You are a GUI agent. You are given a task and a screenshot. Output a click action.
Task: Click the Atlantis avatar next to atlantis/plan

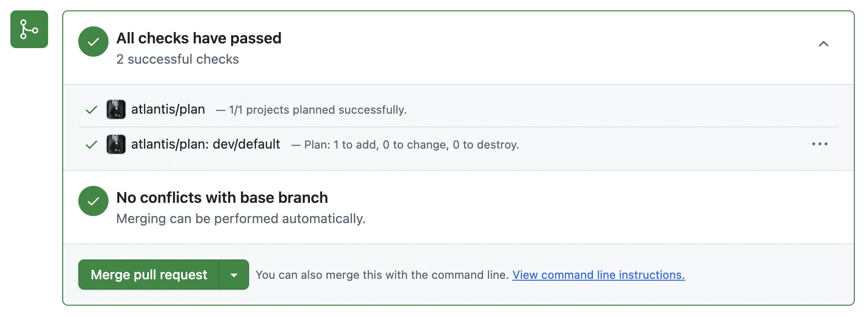(116, 109)
